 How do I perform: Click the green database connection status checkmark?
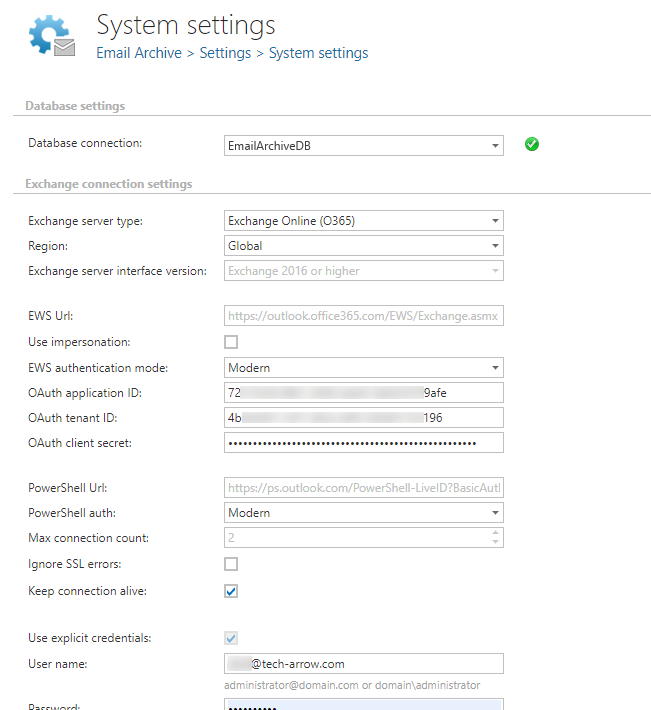[532, 145]
